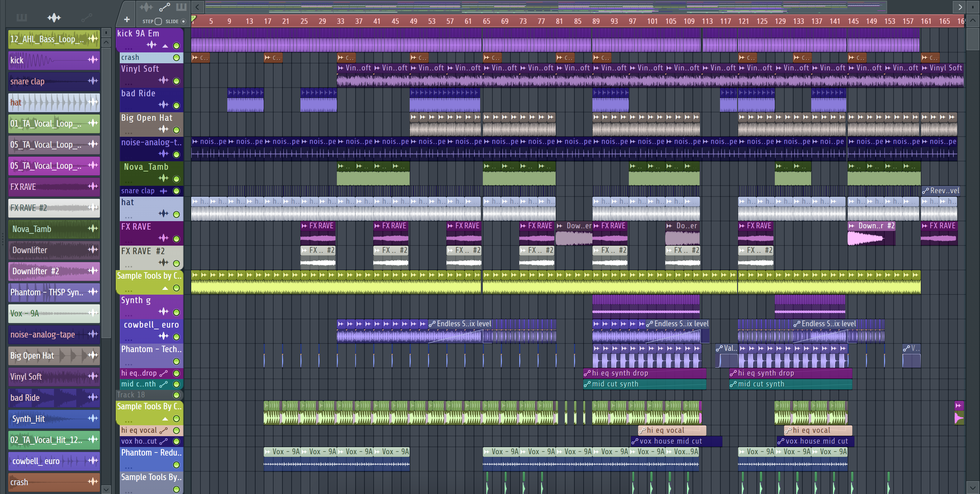The height and width of the screenshot is (494, 980).
Task: Collapse the kick 9A Em track group
Action: pyautogui.click(x=165, y=46)
